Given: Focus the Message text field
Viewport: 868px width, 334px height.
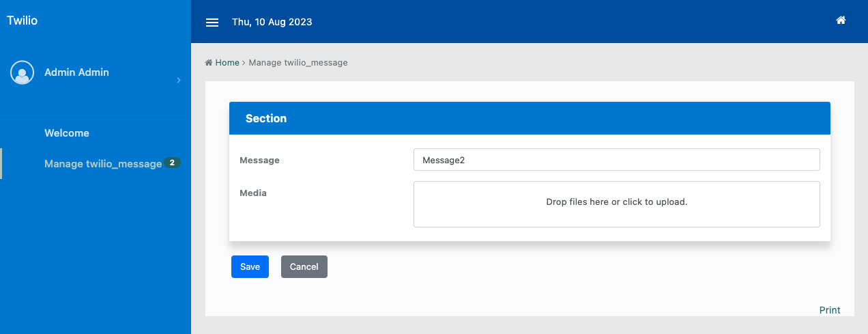Looking at the screenshot, I should click(x=616, y=160).
